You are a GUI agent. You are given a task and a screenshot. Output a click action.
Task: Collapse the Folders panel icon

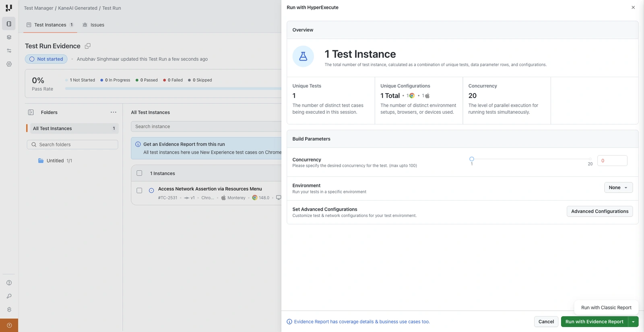(x=31, y=112)
